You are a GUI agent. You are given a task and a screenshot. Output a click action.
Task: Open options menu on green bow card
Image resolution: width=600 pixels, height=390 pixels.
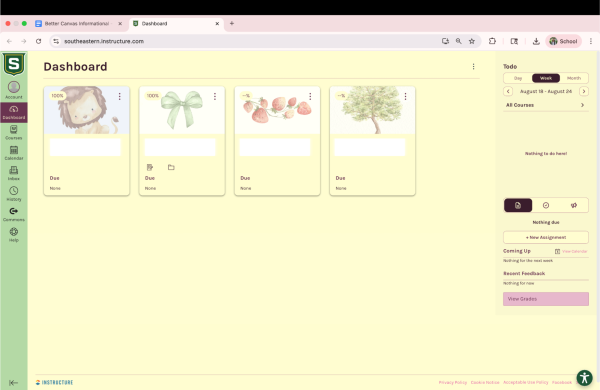point(215,96)
